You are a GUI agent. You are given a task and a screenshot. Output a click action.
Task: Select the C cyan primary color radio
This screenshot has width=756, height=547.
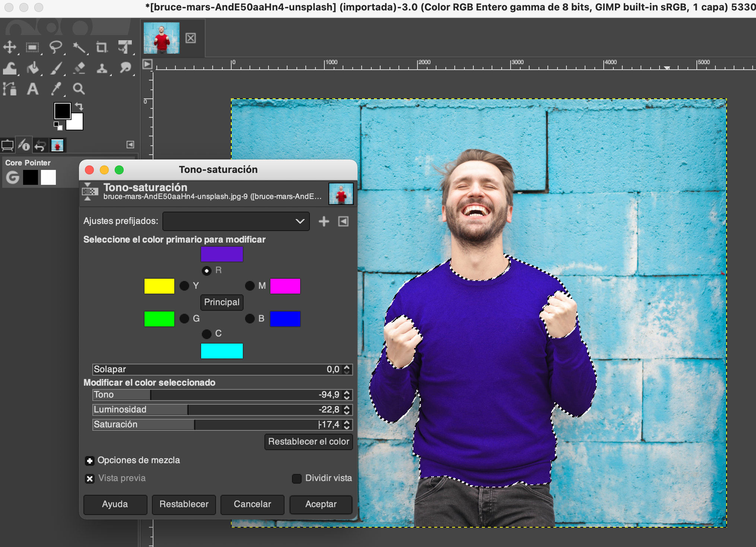click(x=207, y=334)
